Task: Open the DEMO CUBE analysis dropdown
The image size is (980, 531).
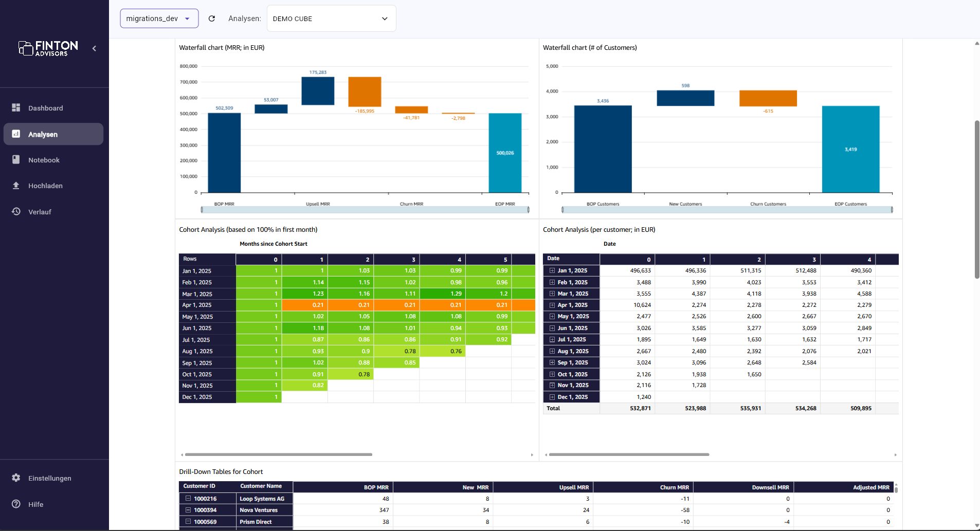Action: tap(332, 19)
